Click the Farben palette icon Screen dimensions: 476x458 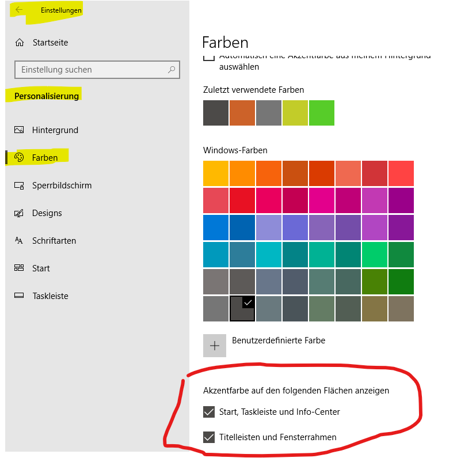[19, 157]
